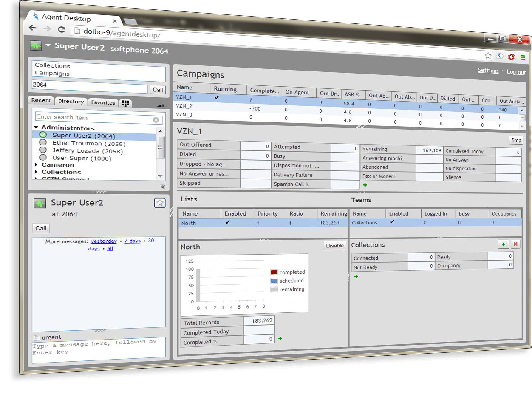The width and height of the screenshot is (532, 397).
Task: Switch to the Recent tab
Action: coord(41,100)
